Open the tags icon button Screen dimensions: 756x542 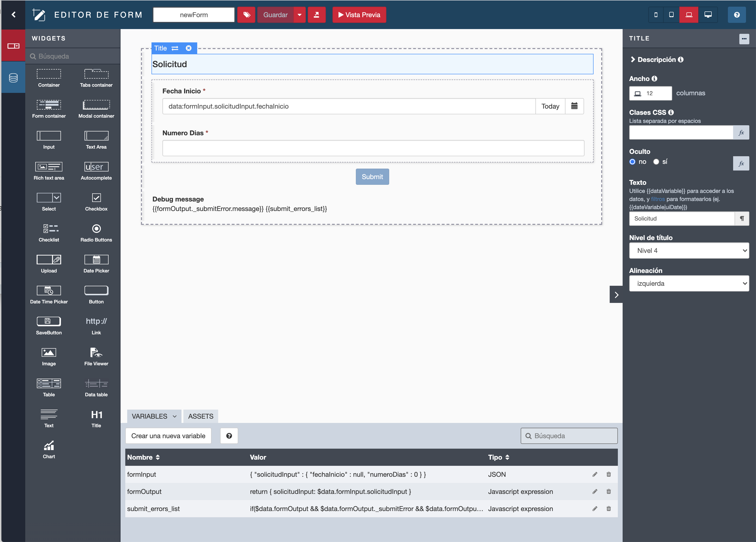(x=246, y=15)
